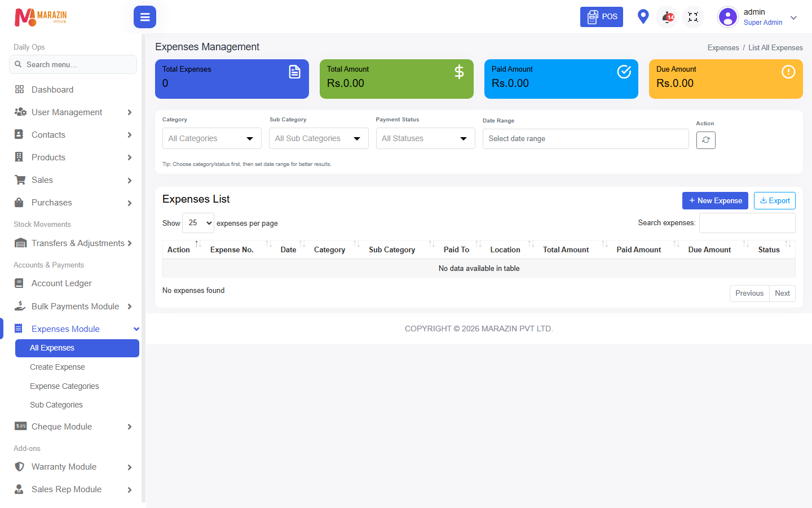Click the refresh filters icon button
812x508 pixels.
click(706, 140)
